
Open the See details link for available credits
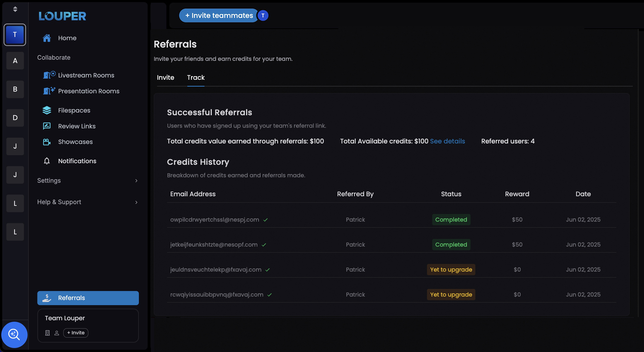pos(447,141)
